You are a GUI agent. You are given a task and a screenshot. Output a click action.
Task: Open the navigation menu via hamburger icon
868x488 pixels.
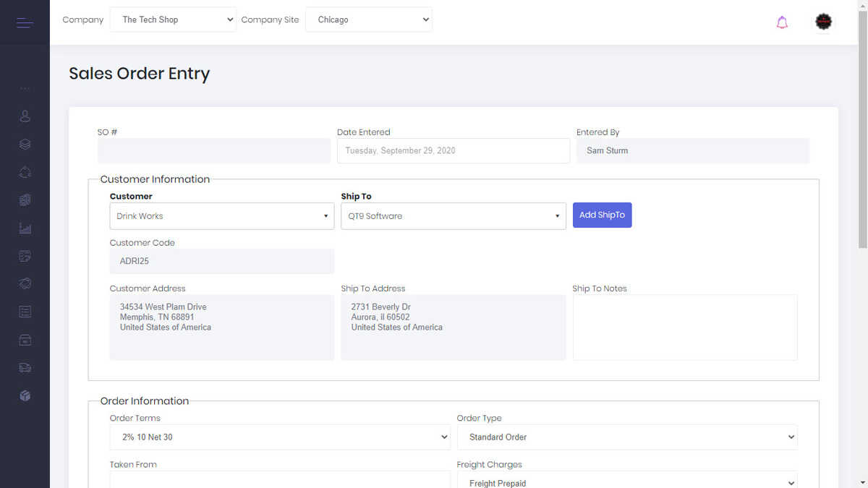coord(24,22)
